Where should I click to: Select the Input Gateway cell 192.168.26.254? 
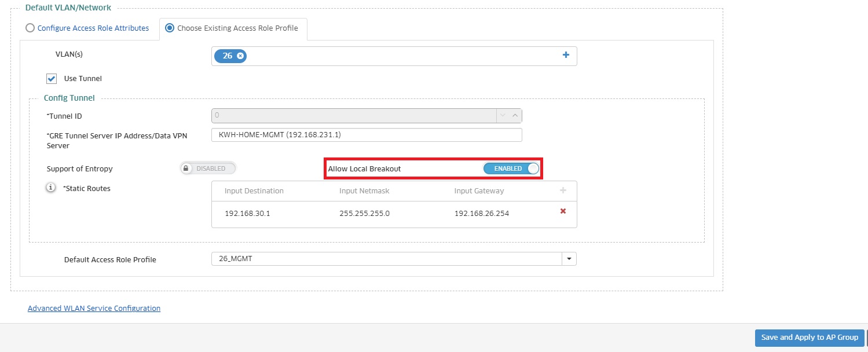click(482, 214)
